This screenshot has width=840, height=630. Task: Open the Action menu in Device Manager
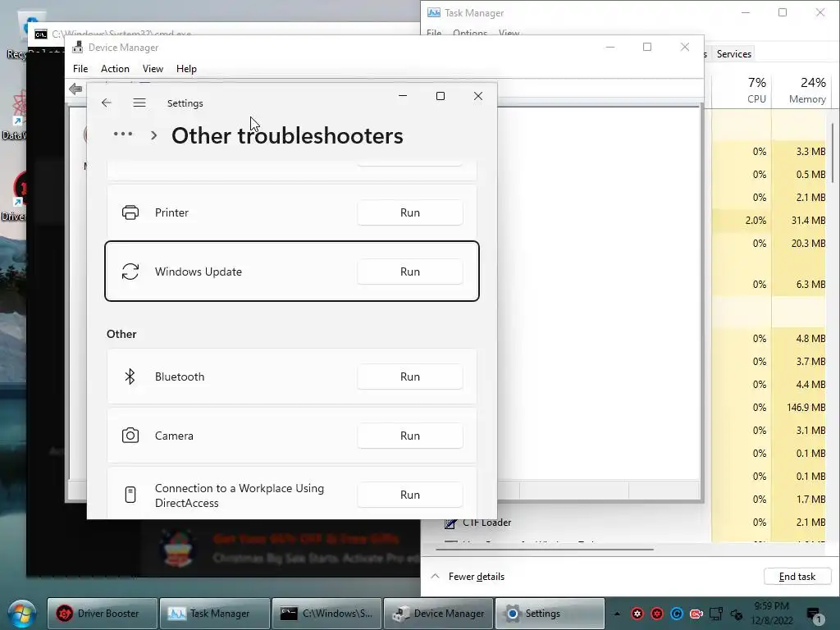click(x=115, y=69)
